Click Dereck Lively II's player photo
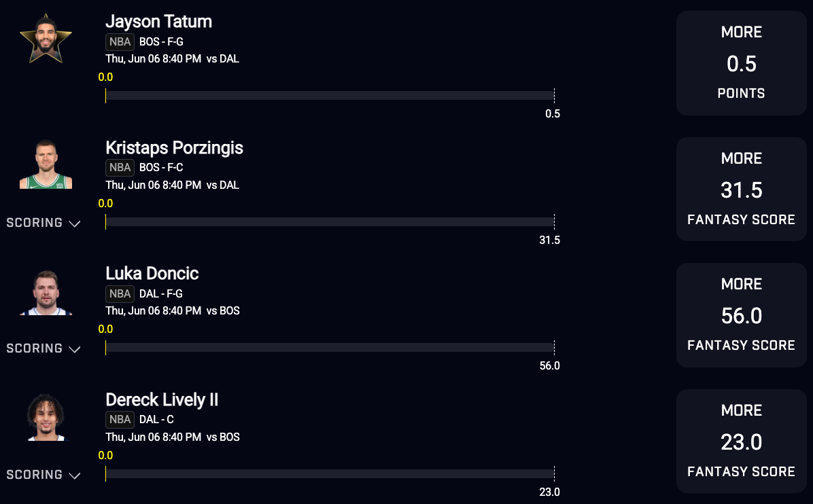Image resolution: width=813 pixels, height=504 pixels. coord(46,418)
